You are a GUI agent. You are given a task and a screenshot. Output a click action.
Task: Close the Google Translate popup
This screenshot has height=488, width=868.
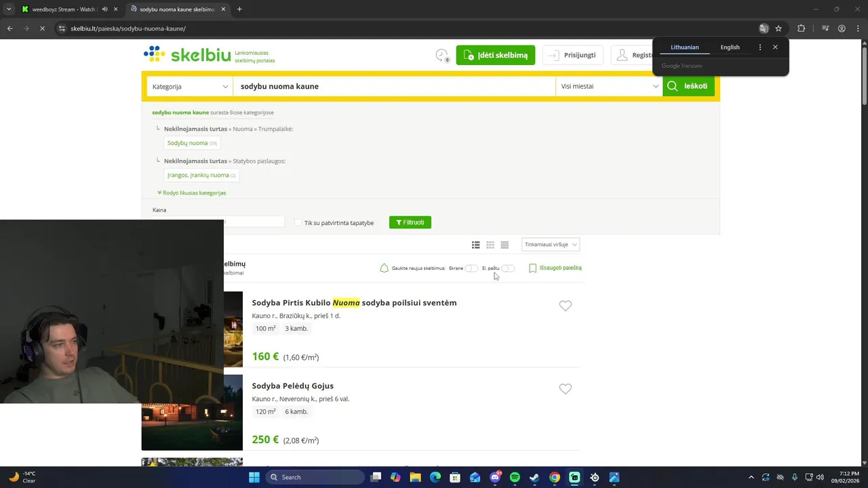775,47
